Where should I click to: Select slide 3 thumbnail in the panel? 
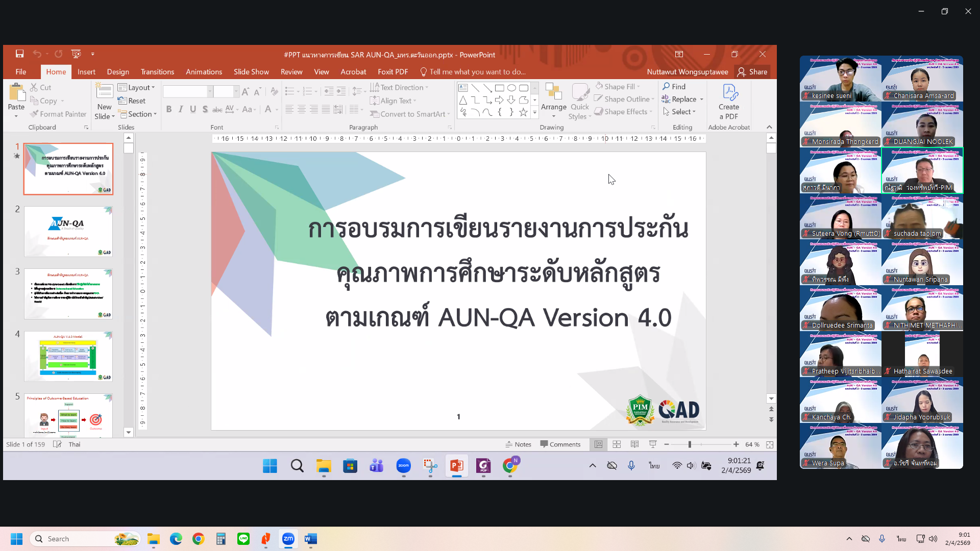coord(68,294)
